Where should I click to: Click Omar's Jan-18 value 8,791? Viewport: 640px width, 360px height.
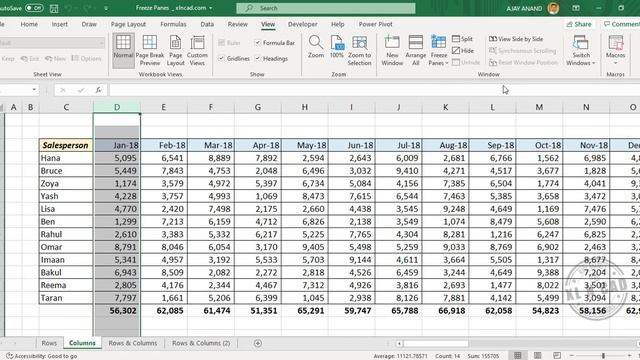(x=117, y=247)
